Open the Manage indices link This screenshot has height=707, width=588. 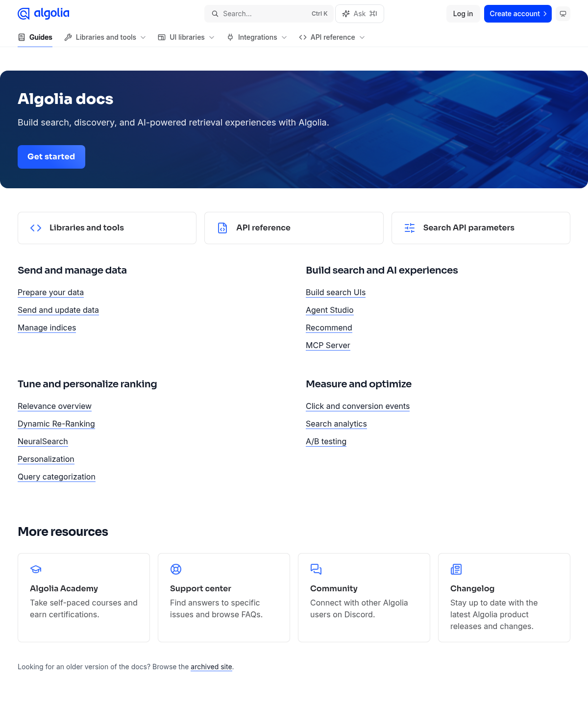click(47, 328)
